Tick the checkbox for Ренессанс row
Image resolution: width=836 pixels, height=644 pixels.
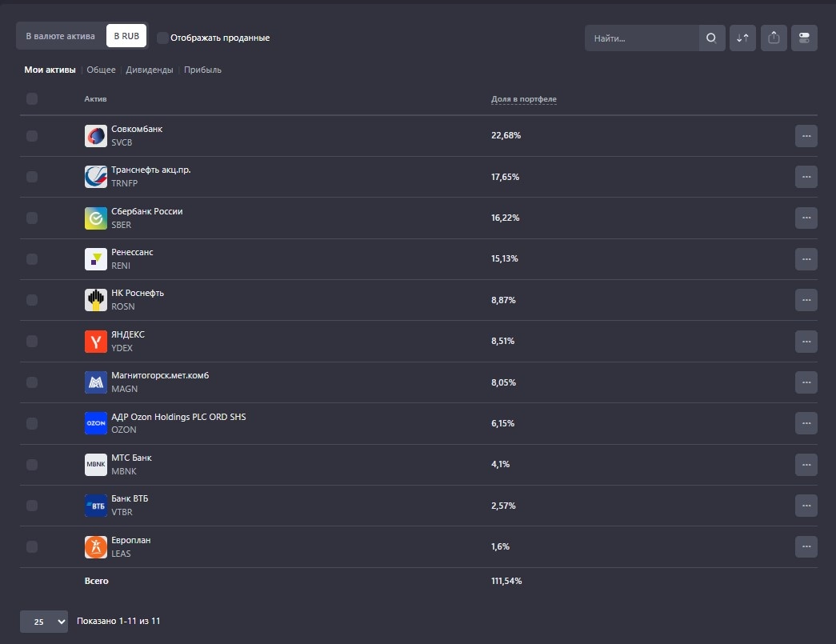pyautogui.click(x=32, y=259)
